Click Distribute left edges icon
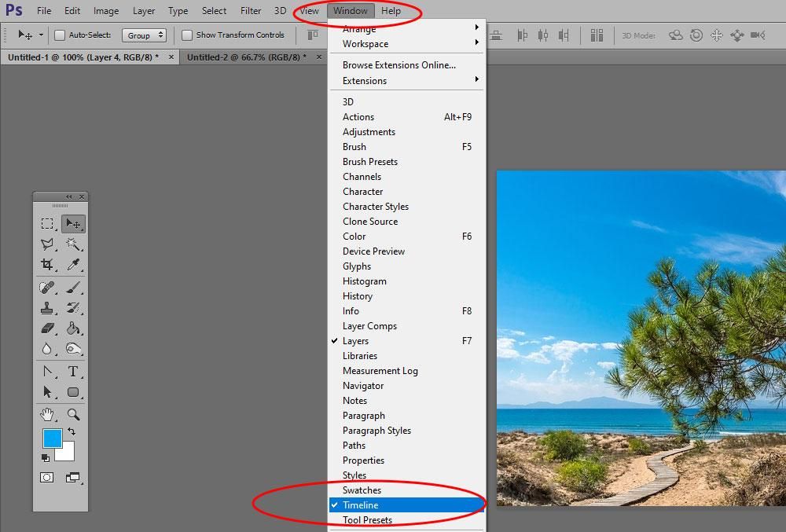Image resolution: width=786 pixels, height=532 pixels. 523,35
